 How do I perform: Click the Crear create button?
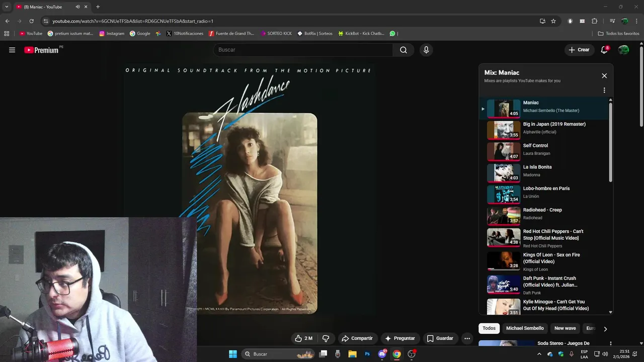(x=579, y=50)
